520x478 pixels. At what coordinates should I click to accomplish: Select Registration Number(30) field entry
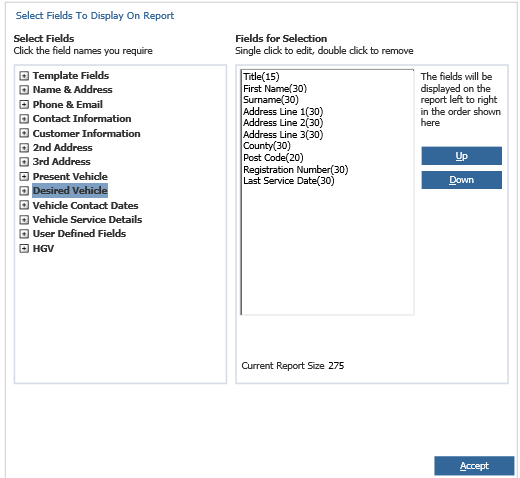(296, 170)
